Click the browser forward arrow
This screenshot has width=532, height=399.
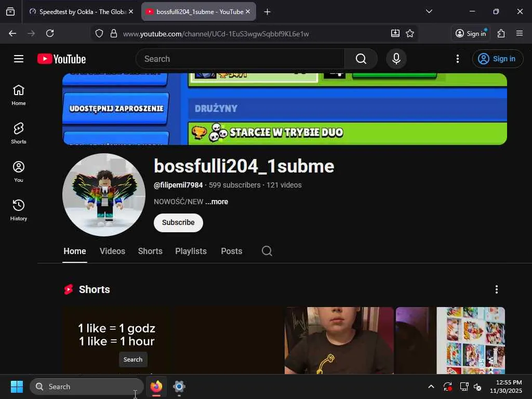point(31,33)
